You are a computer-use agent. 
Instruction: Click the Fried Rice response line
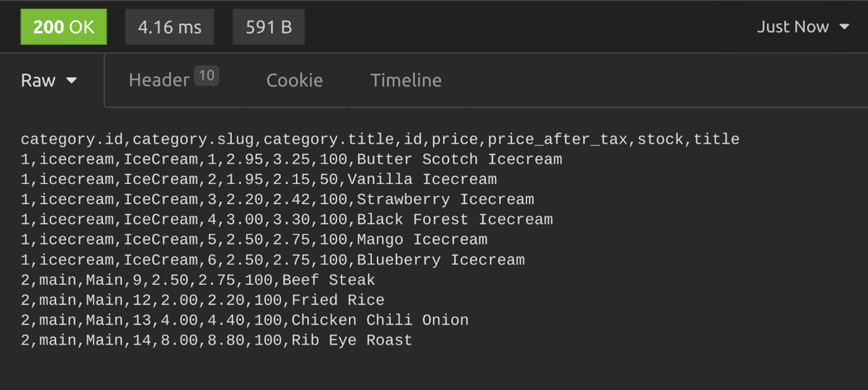pyautogui.click(x=202, y=301)
